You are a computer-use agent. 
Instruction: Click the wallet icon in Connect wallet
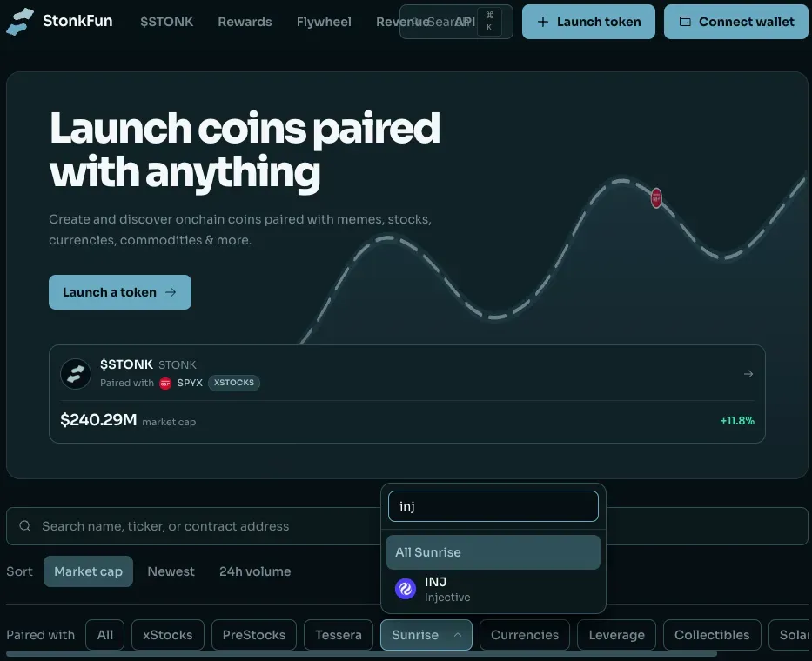685,22
